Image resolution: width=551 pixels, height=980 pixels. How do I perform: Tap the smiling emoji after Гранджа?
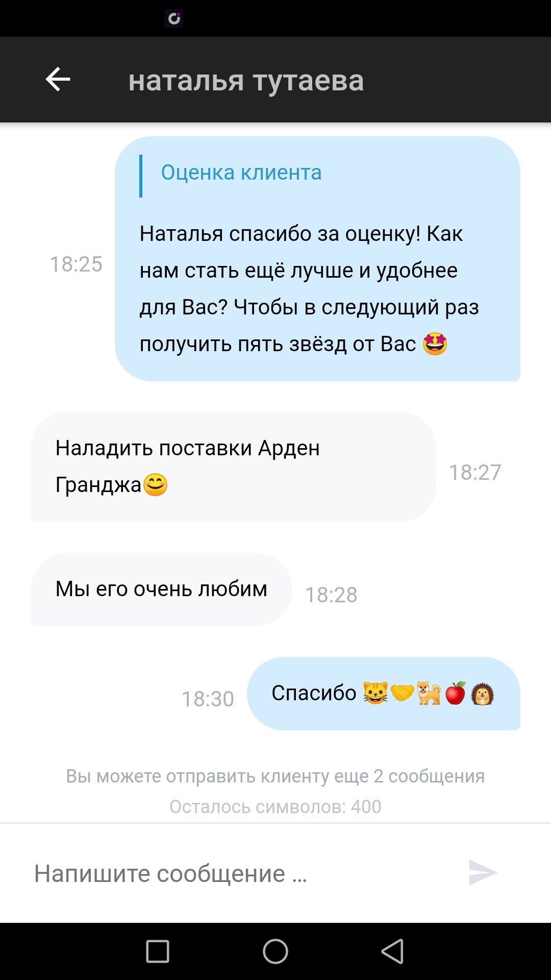click(156, 485)
